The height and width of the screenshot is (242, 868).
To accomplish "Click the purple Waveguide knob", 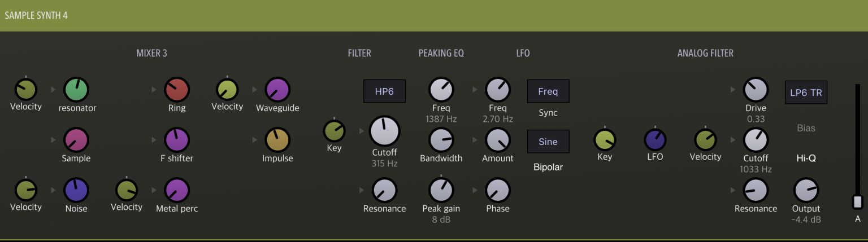I will click(277, 90).
